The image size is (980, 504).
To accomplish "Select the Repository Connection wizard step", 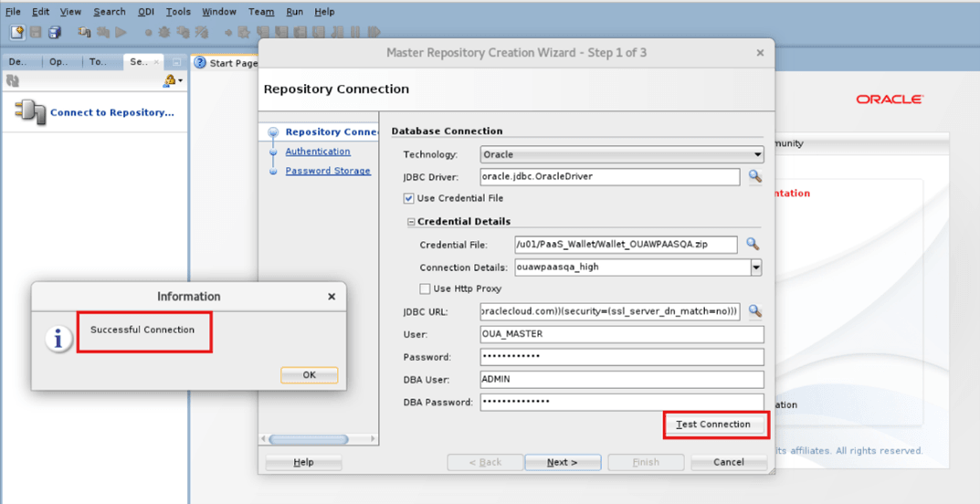I will [x=332, y=131].
